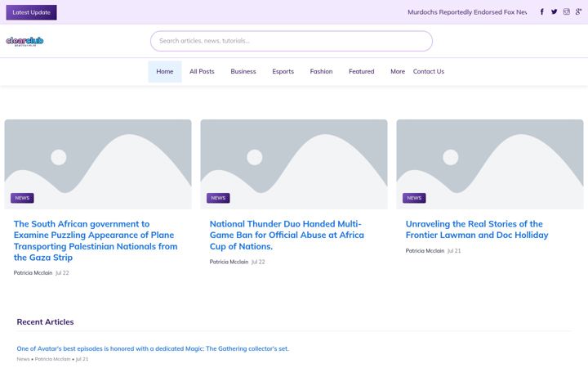Click the Latest Update button

(x=32, y=12)
